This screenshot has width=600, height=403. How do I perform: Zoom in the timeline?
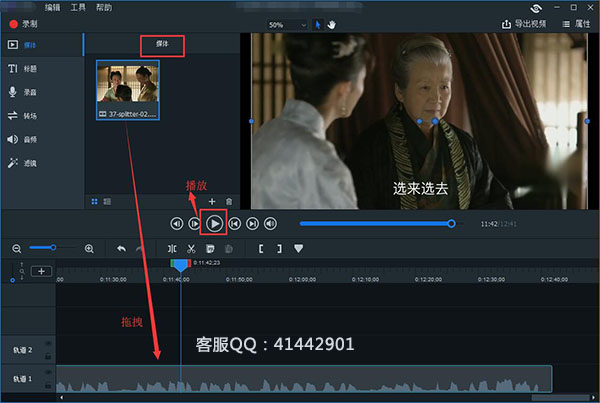pyautogui.click(x=89, y=249)
